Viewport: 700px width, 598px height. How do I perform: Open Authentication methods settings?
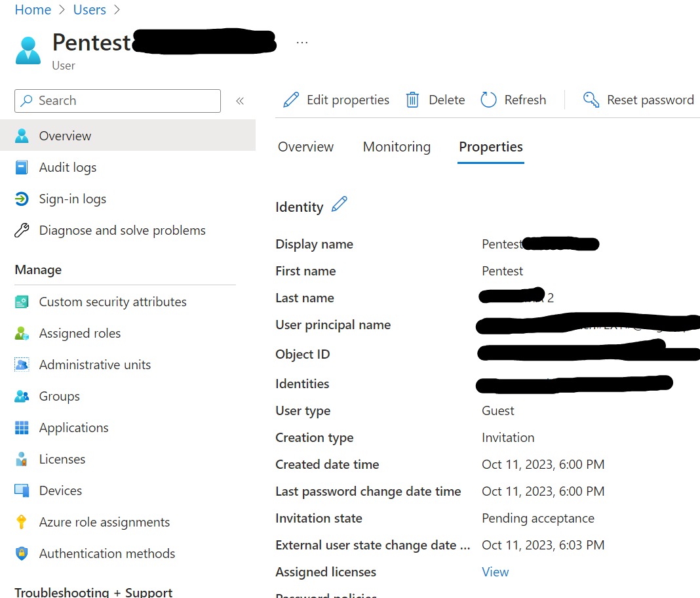tap(107, 553)
